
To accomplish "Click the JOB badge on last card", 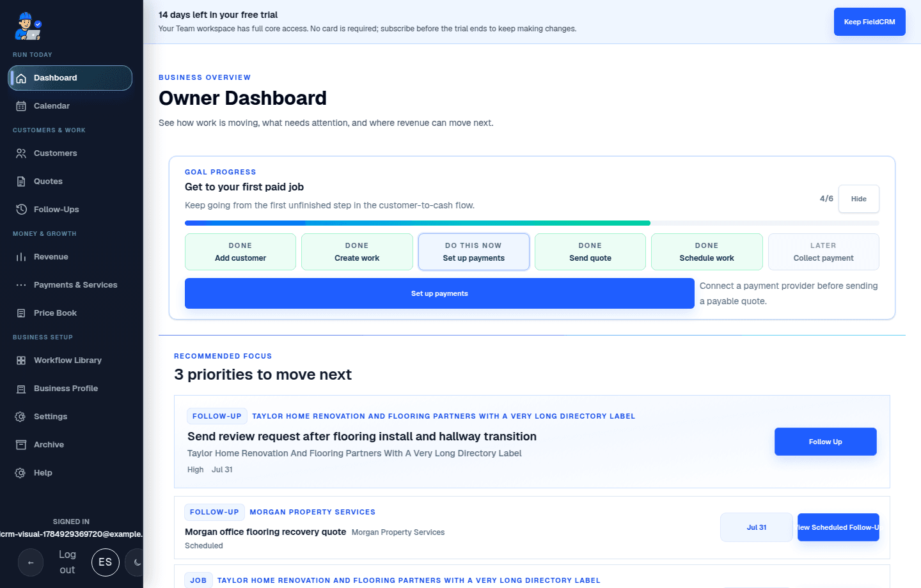I will (198, 580).
